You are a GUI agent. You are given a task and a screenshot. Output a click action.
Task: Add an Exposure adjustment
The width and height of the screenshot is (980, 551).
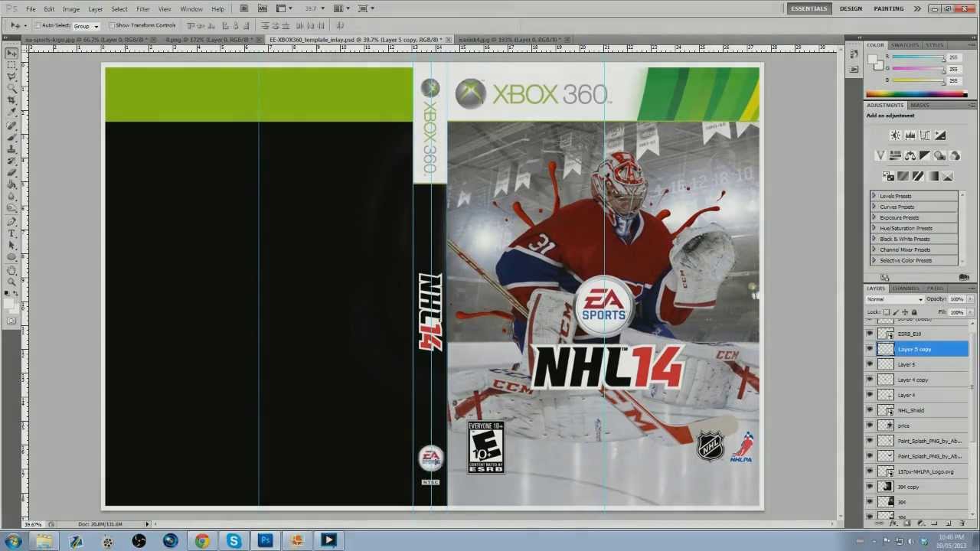(940, 135)
